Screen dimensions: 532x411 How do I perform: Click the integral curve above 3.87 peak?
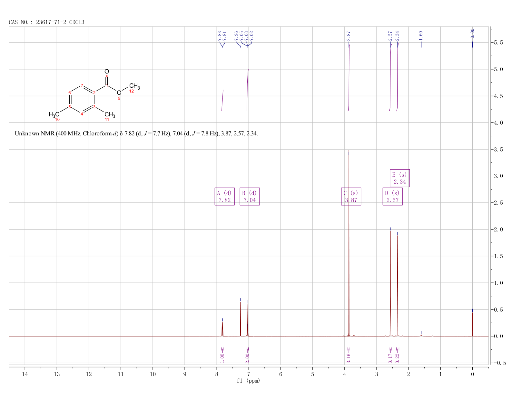[349, 77]
